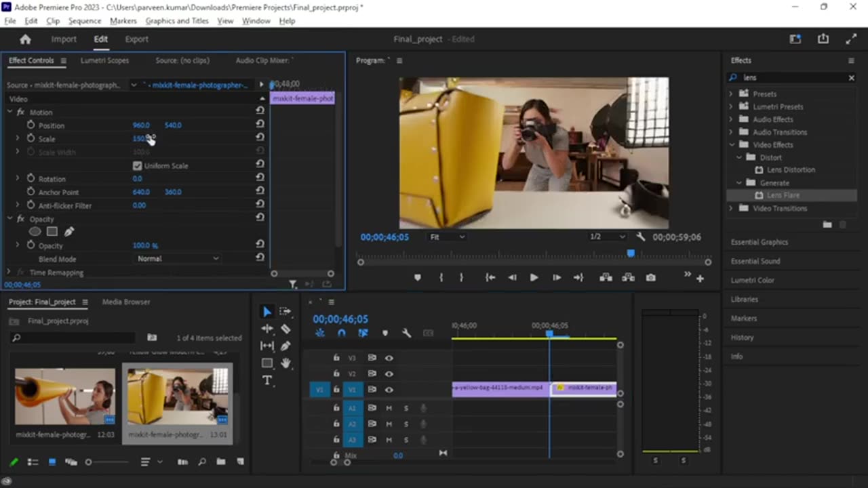
Task: Select the Selection tool arrow
Action: (x=267, y=312)
